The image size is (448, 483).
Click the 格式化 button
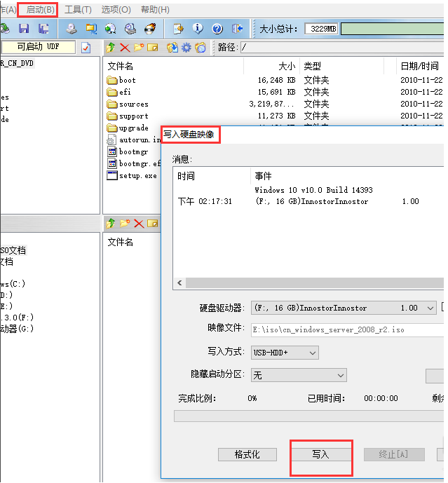[247, 455]
